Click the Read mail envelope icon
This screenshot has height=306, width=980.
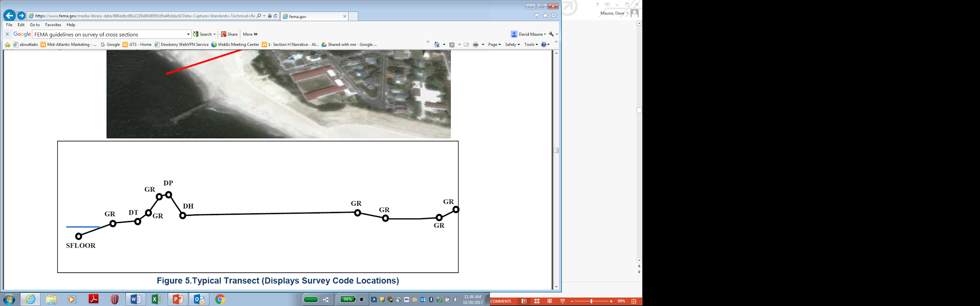[466, 45]
